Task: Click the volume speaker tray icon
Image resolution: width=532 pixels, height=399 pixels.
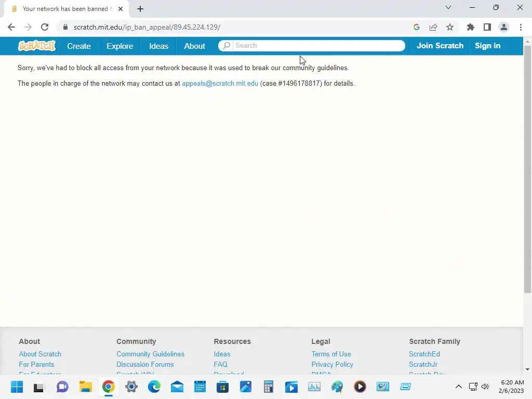Action: tap(485, 387)
